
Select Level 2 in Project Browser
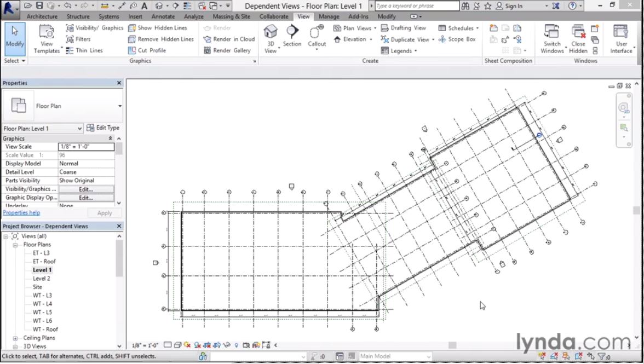tap(42, 278)
